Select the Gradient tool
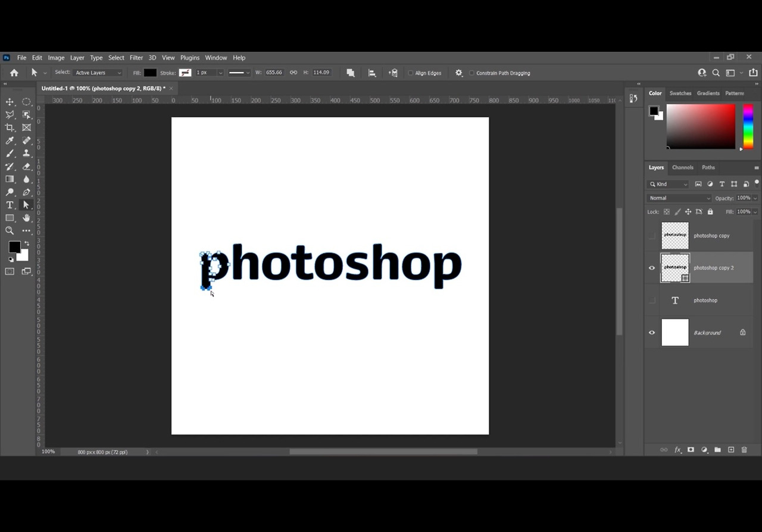 [x=10, y=179]
